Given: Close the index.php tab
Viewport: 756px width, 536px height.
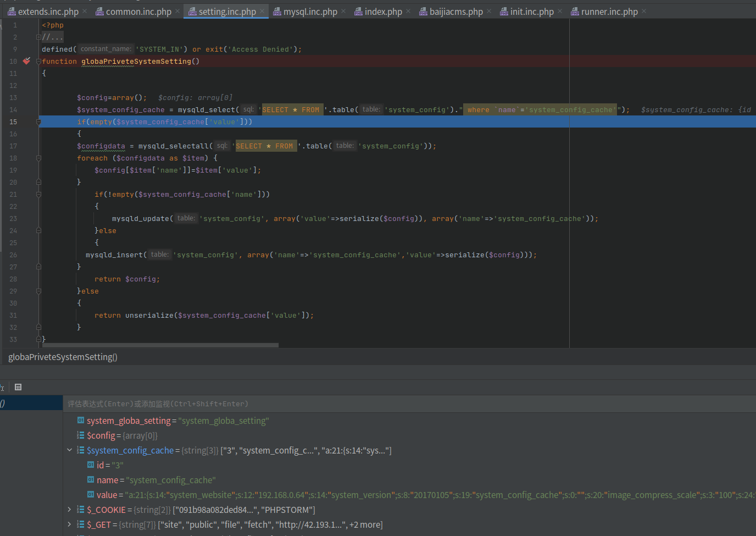Looking at the screenshot, I should 408,12.
